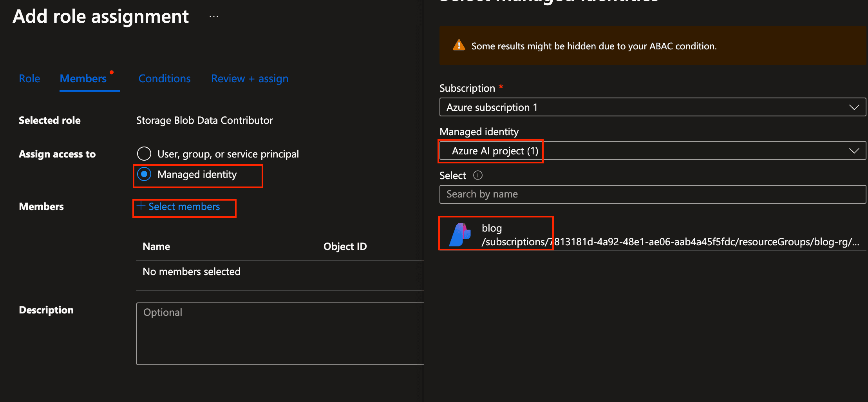This screenshot has height=402, width=868.
Task: Click the Select members link
Action: (179, 206)
